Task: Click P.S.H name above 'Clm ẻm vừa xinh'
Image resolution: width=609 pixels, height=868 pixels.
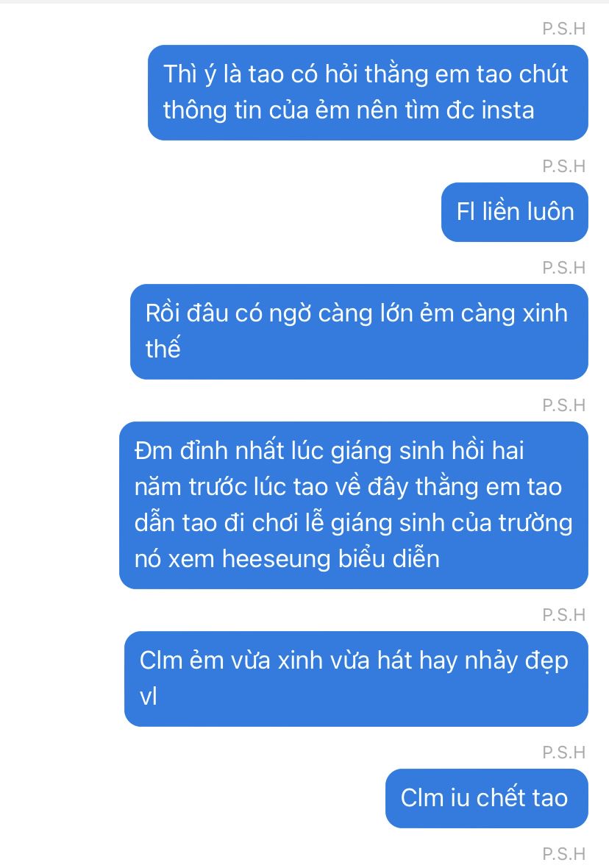Action: click(x=563, y=614)
